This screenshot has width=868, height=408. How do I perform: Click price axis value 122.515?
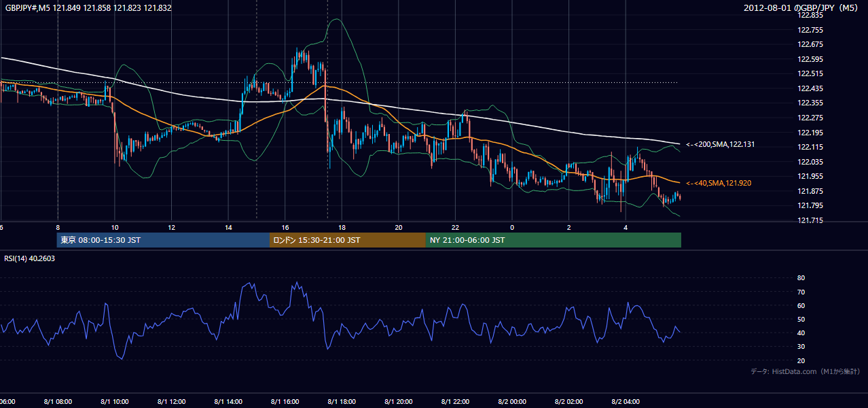pos(810,73)
